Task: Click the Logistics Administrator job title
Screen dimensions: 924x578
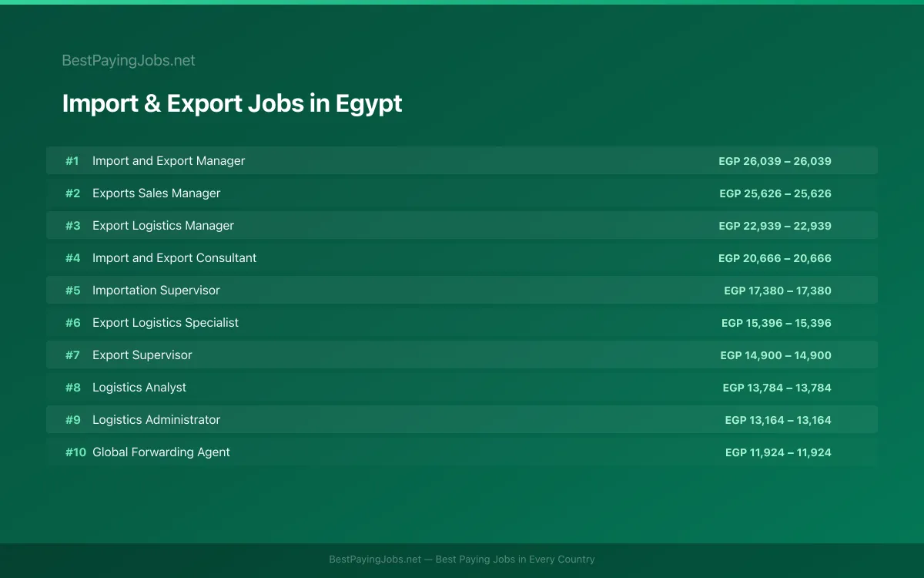Action: click(156, 420)
